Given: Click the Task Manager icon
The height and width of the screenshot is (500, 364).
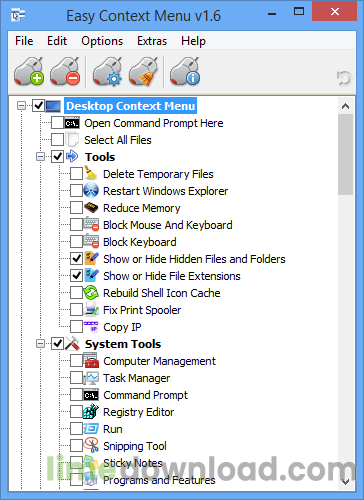Looking at the screenshot, I should [91, 378].
